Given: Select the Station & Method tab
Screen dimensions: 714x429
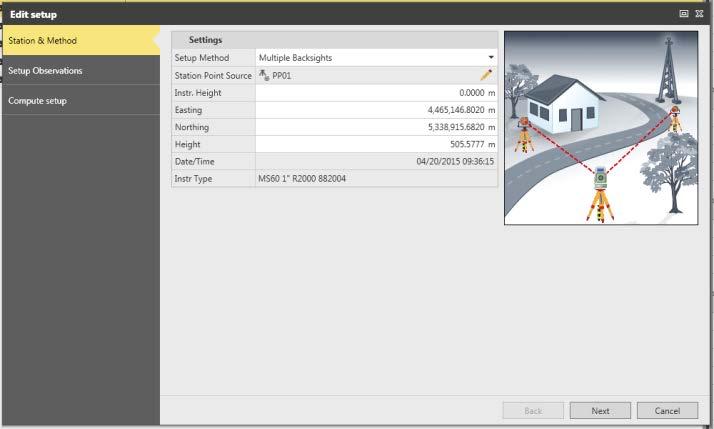Looking at the screenshot, I should pyautogui.click(x=81, y=41).
